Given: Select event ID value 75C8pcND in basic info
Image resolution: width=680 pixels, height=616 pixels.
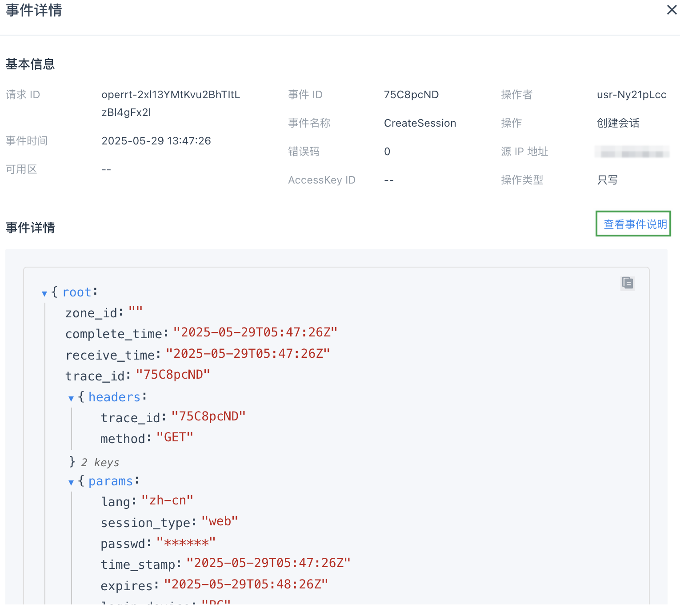Looking at the screenshot, I should tap(411, 95).
